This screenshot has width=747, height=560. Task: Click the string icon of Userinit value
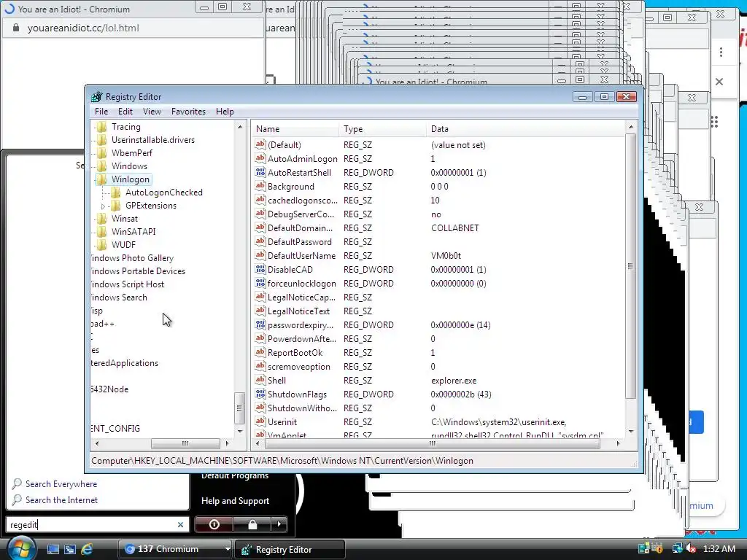pos(260,421)
